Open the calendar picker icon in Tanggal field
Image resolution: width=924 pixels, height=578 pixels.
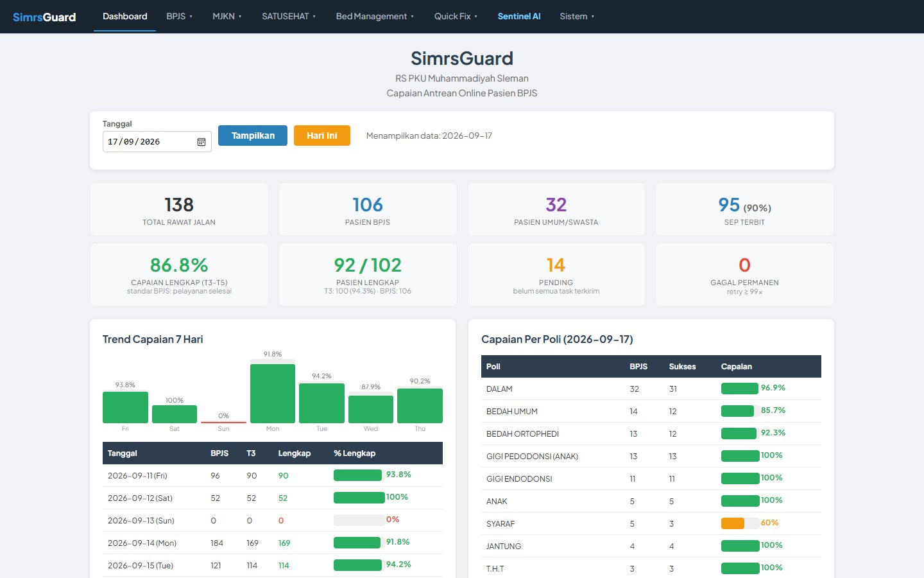pos(201,142)
